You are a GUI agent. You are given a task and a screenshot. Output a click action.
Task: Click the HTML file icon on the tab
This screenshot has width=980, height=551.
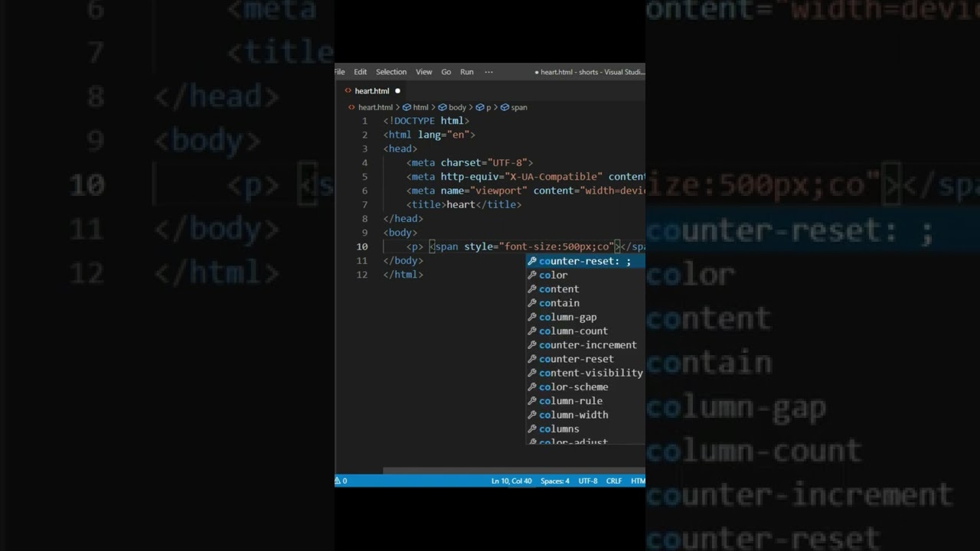(x=348, y=91)
